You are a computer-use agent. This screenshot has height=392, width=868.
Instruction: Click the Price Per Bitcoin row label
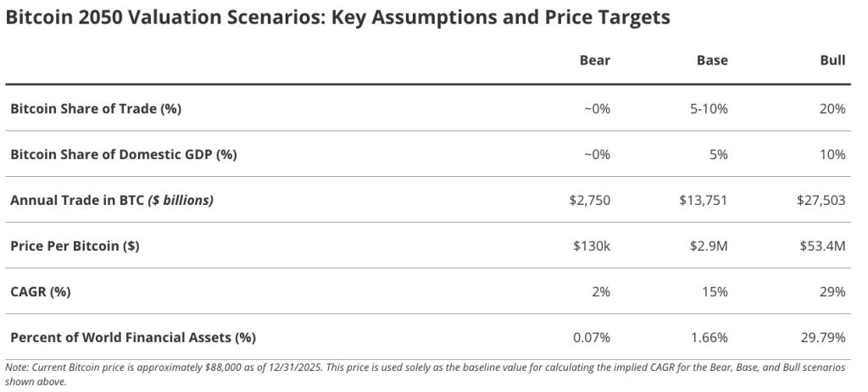(75, 246)
